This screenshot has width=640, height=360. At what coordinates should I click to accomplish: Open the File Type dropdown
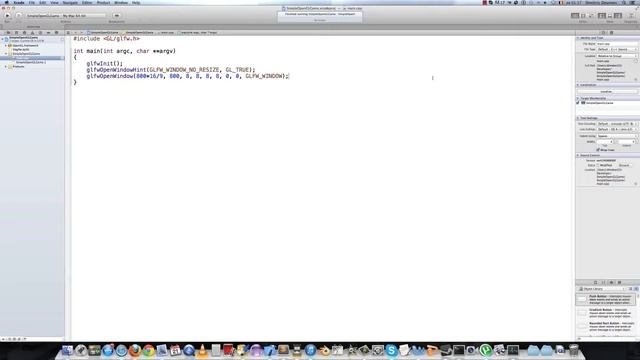coord(617,49)
